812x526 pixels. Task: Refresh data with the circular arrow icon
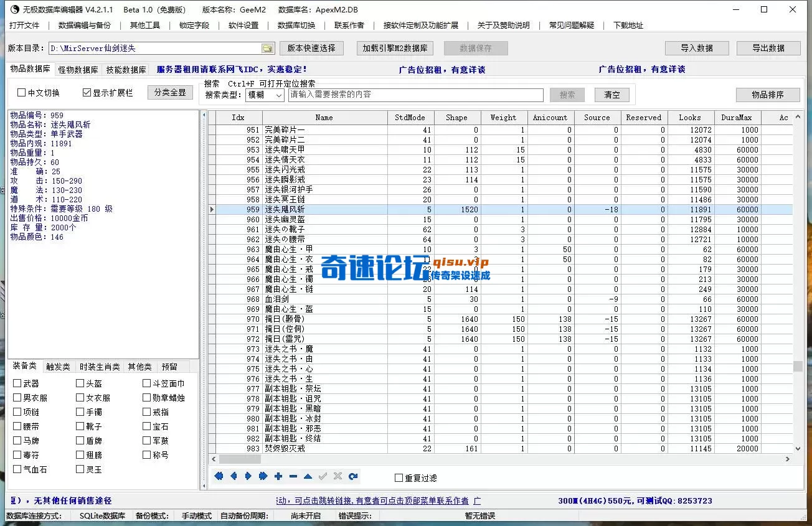tap(352, 476)
